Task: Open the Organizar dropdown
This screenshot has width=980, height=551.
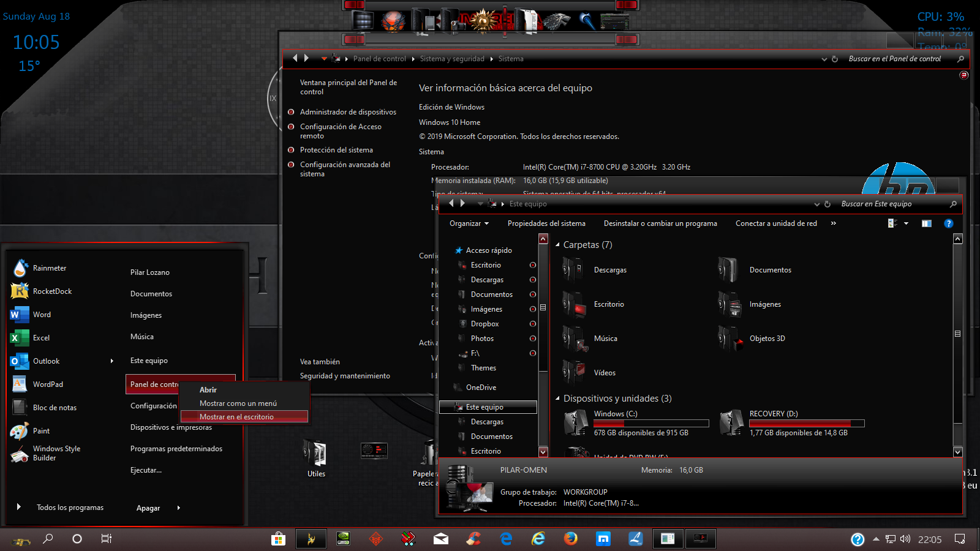Action: coord(469,223)
